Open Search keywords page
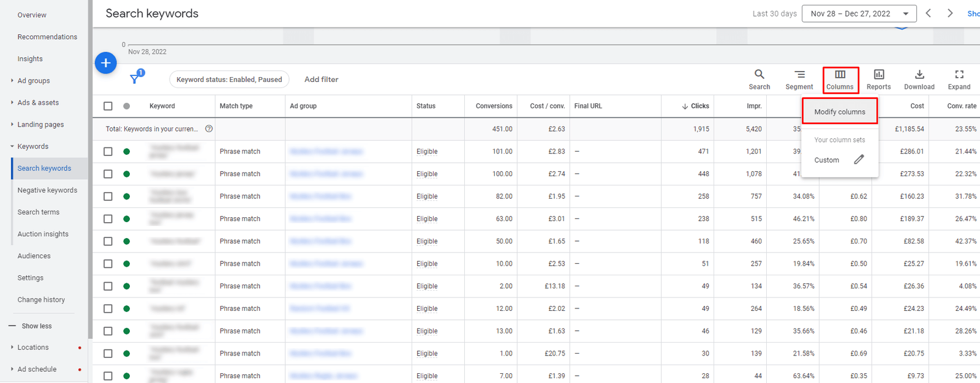Image resolution: width=980 pixels, height=383 pixels. click(x=44, y=168)
